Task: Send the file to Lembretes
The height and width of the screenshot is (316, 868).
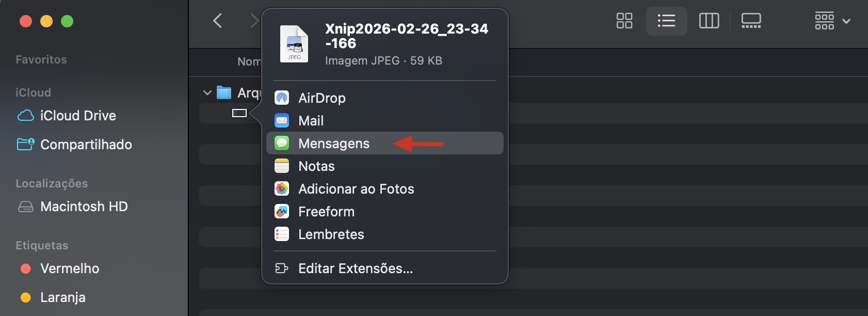Action: pyautogui.click(x=331, y=234)
